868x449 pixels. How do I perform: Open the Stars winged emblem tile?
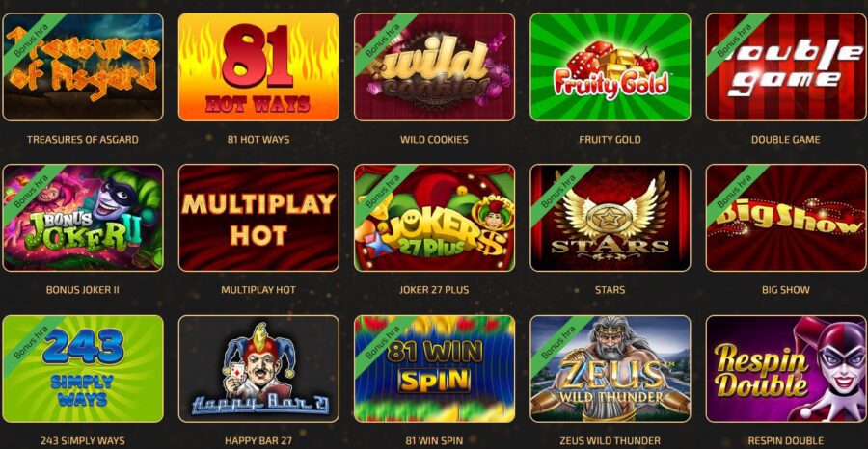click(610, 218)
